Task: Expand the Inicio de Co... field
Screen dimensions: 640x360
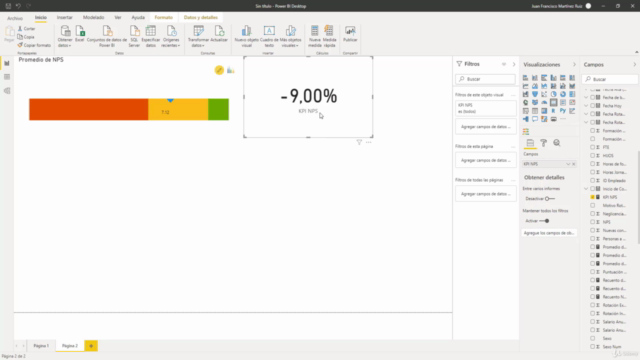Action: tap(587, 189)
